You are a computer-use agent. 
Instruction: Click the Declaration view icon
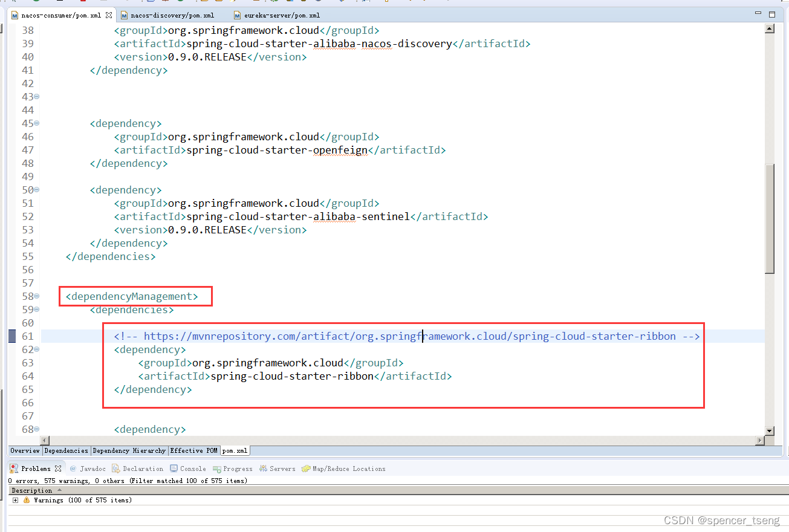click(x=116, y=469)
